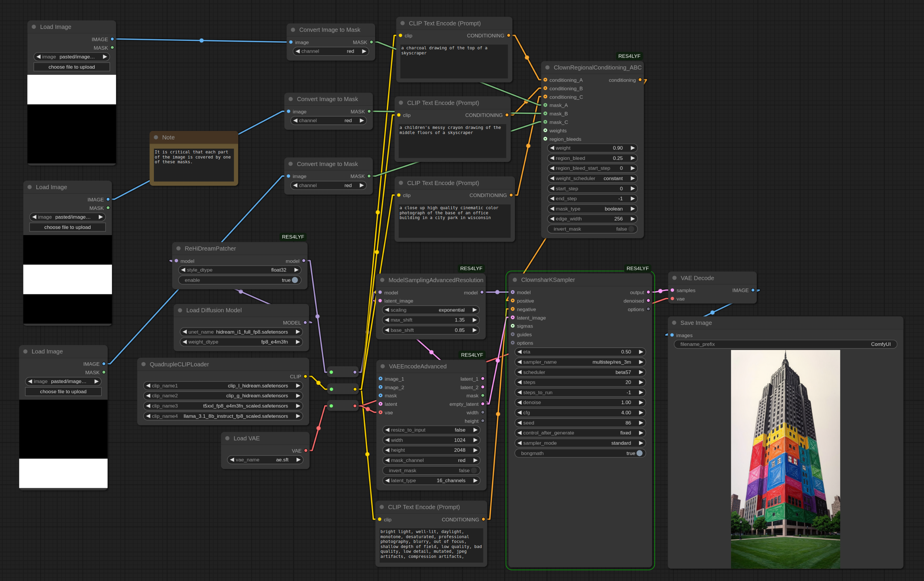Collapse the ClownsharKSampler node via its title dot

tap(515, 280)
